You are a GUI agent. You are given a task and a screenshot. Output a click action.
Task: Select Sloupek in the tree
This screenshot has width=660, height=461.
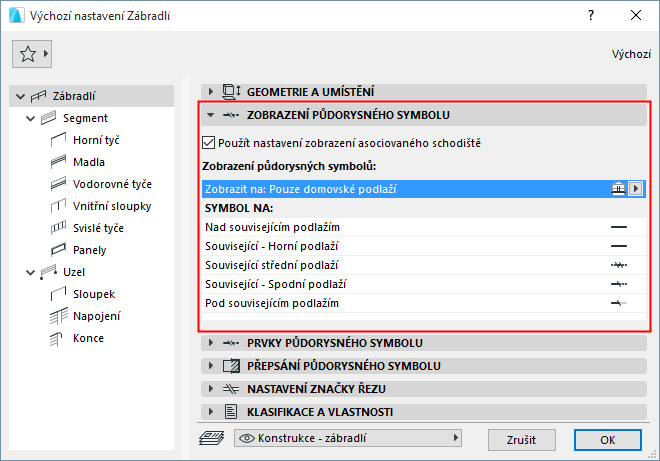[94, 294]
